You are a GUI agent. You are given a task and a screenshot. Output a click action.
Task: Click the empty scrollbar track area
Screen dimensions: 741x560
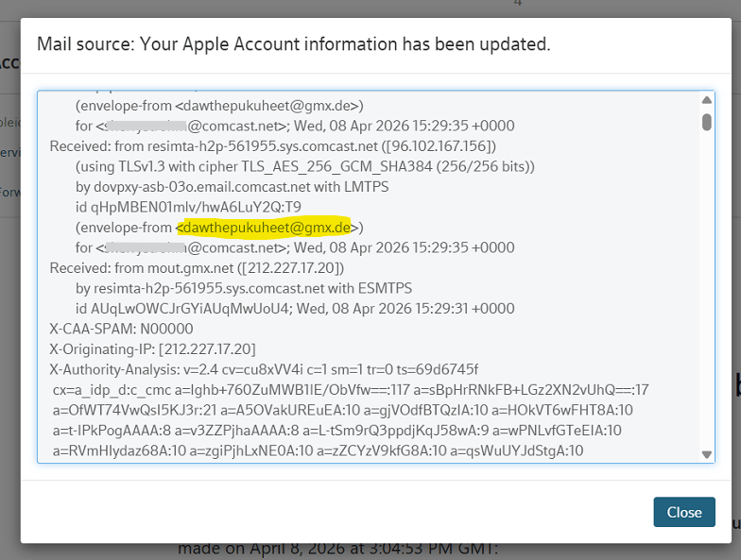pos(706,283)
